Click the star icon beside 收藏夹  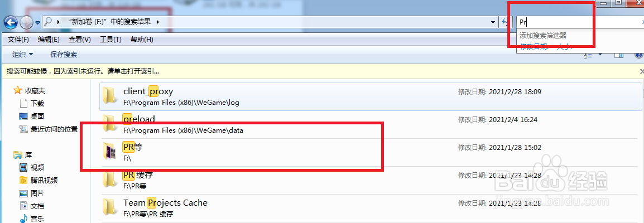[17, 90]
